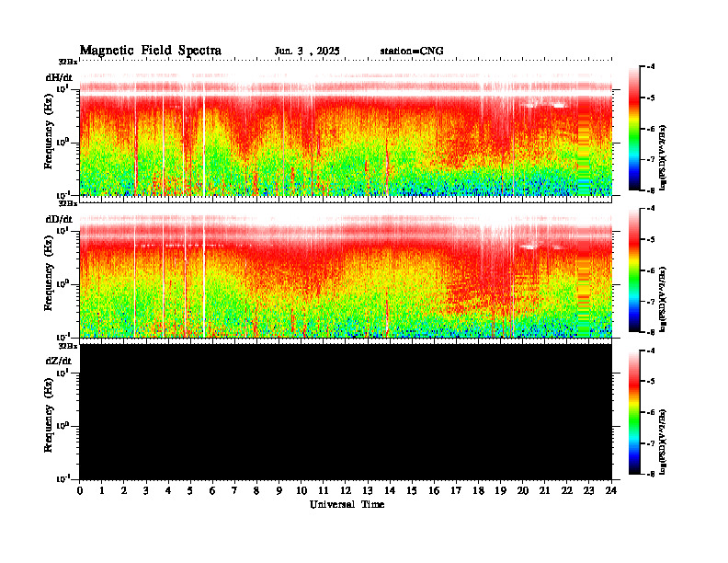Image resolution: width=728 pixels, height=563 pixels.
Task: Click the dZ/dt panel label
Action: (x=59, y=361)
